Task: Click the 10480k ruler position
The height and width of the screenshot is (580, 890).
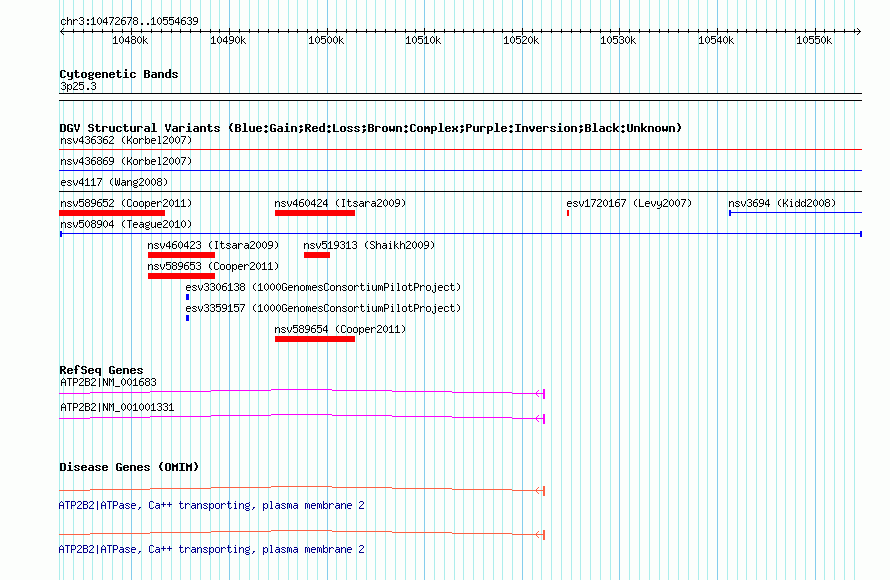Action: pos(130,40)
